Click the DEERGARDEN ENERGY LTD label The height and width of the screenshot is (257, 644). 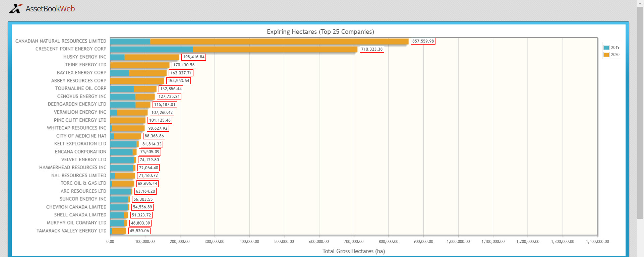tap(77, 104)
